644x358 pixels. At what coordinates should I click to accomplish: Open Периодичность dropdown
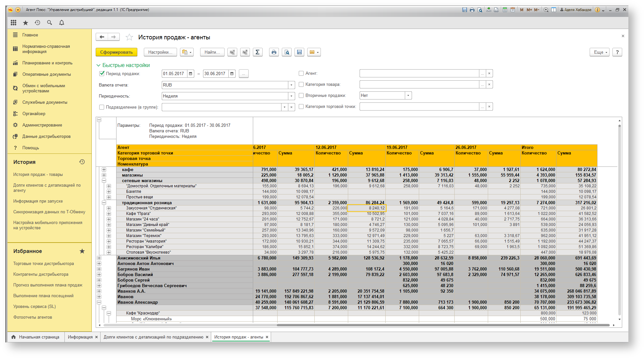pyautogui.click(x=292, y=96)
